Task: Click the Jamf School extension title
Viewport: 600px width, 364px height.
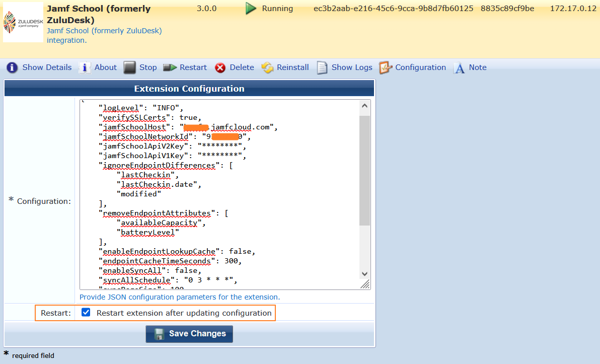Action: pos(99,14)
